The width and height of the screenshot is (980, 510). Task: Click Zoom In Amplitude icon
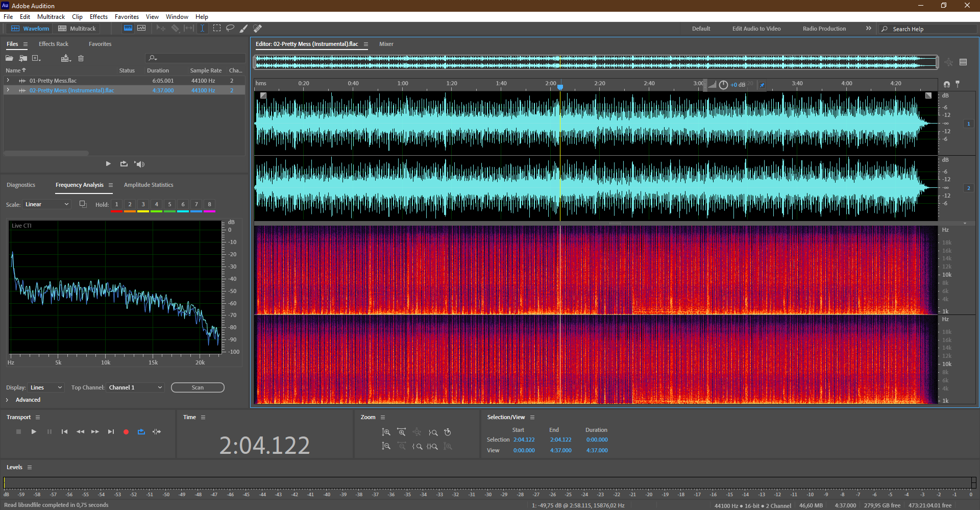click(x=386, y=432)
